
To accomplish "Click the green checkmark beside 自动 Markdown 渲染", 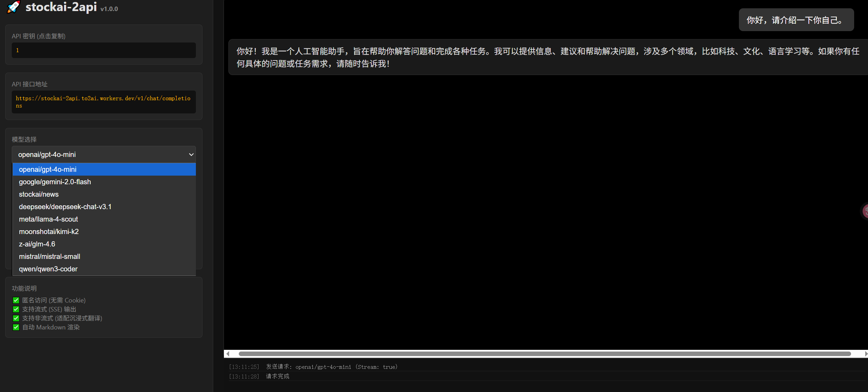I will [x=16, y=327].
